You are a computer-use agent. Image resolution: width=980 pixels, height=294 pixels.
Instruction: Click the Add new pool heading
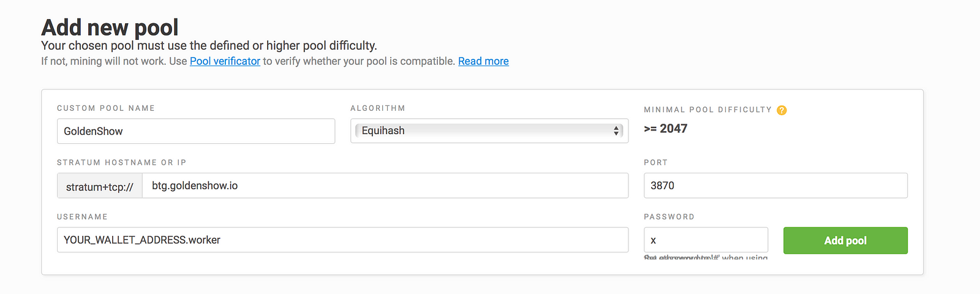110,28
